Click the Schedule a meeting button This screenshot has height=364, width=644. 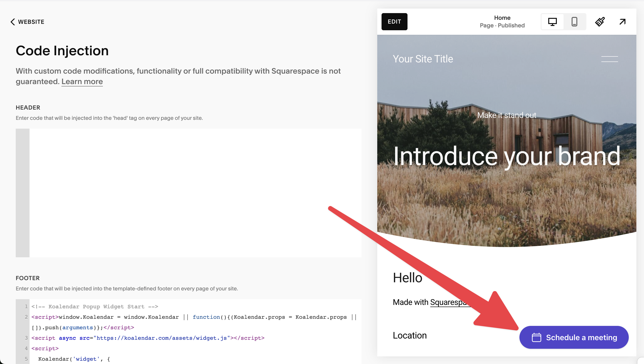[574, 338]
